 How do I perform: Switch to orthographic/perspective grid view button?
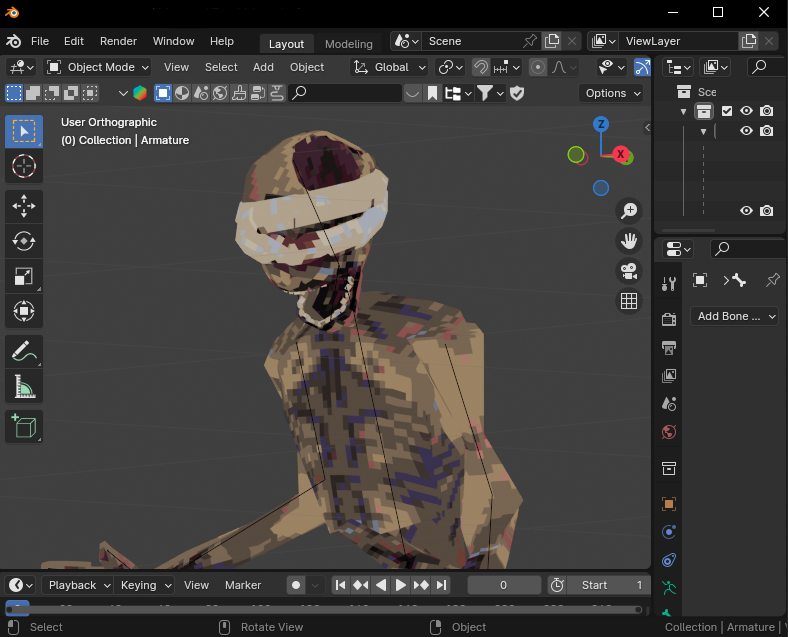pyautogui.click(x=629, y=301)
